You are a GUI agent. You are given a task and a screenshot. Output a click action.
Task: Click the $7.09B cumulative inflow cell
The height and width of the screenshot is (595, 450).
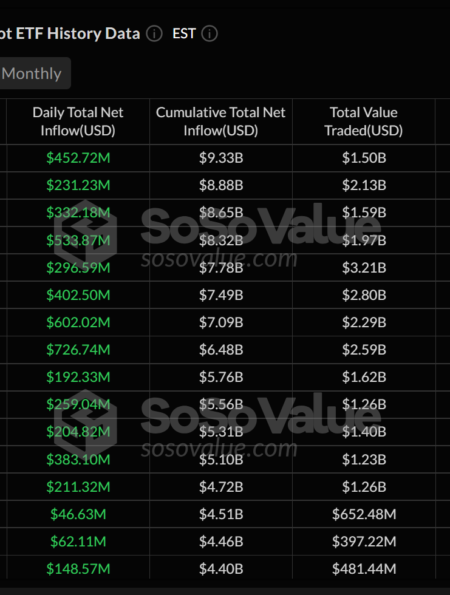click(x=221, y=322)
